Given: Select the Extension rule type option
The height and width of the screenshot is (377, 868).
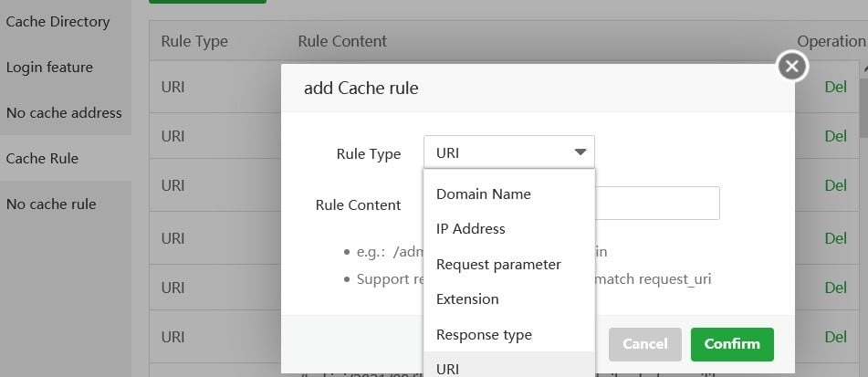Looking at the screenshot, I should (467, 298).
